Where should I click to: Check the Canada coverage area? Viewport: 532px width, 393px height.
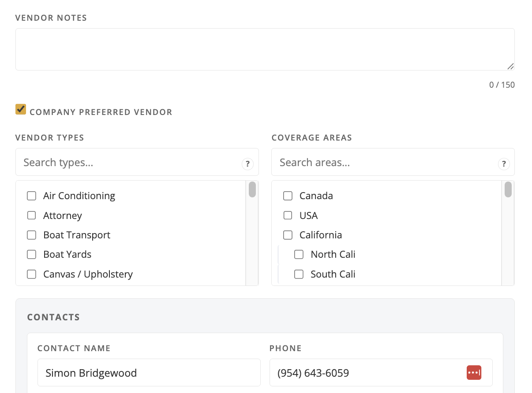tap(288, 196)
